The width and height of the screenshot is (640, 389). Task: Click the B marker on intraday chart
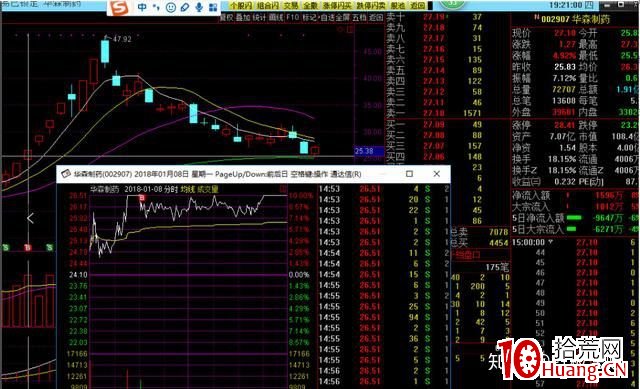(x=142, y=198)
